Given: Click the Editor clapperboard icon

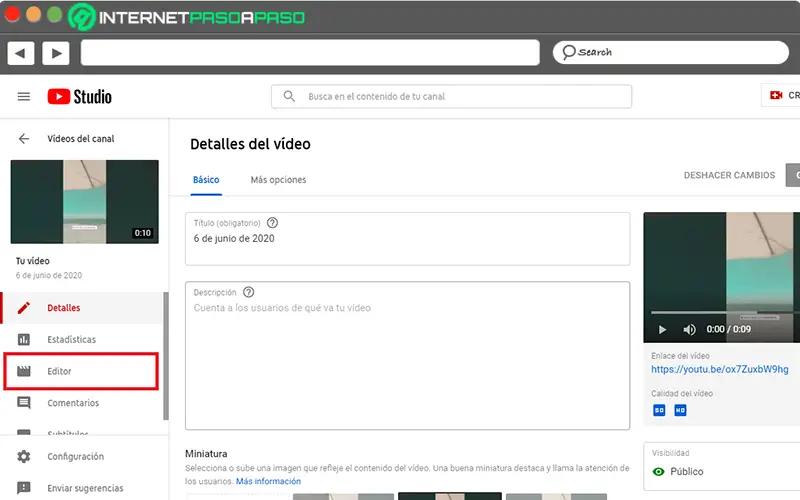Looking at the screenshot, I should (x=23, y=371).
